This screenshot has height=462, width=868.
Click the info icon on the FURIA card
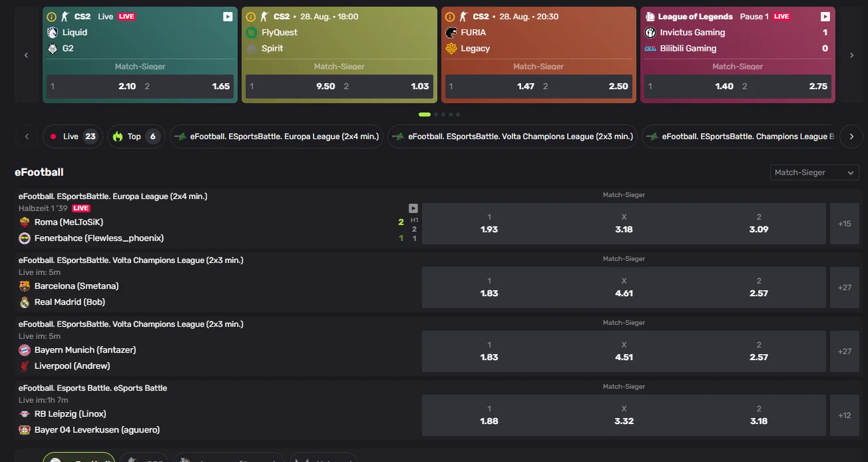point(450,17)
